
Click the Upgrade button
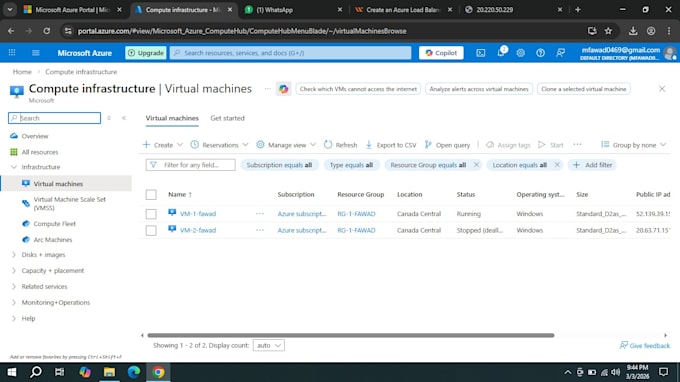click(146, 53)
